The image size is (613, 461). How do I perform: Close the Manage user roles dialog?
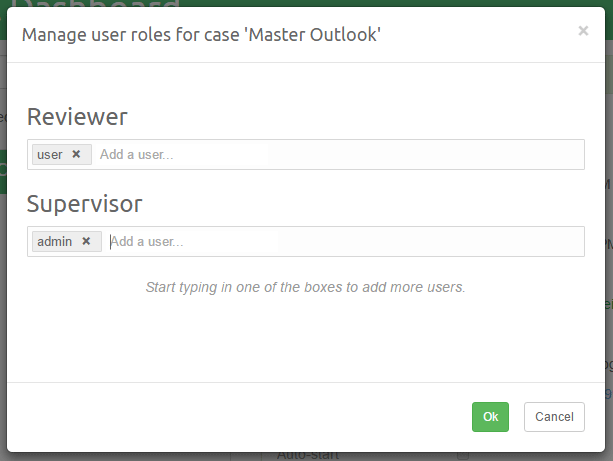(x=583, y=31)
